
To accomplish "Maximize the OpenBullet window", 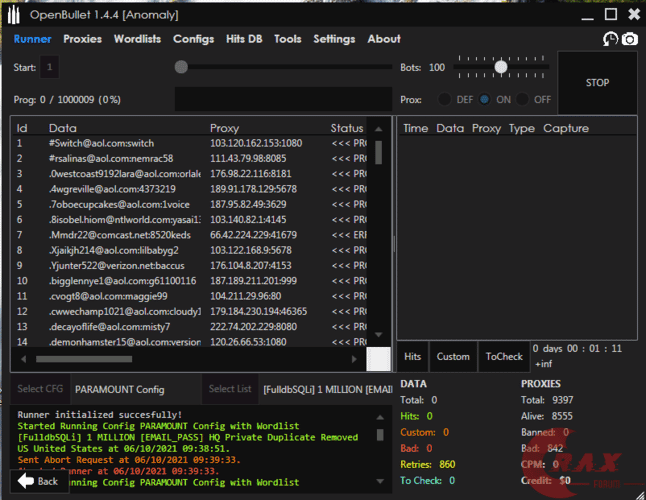I will coord(611,14).
